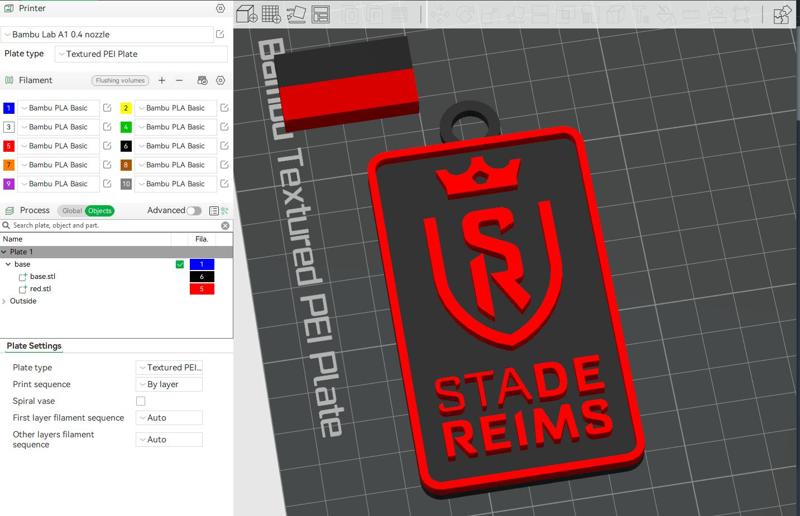This screenshot has width=800, height=516.
Task: Change base object filament blue cell
Action: 202,264
